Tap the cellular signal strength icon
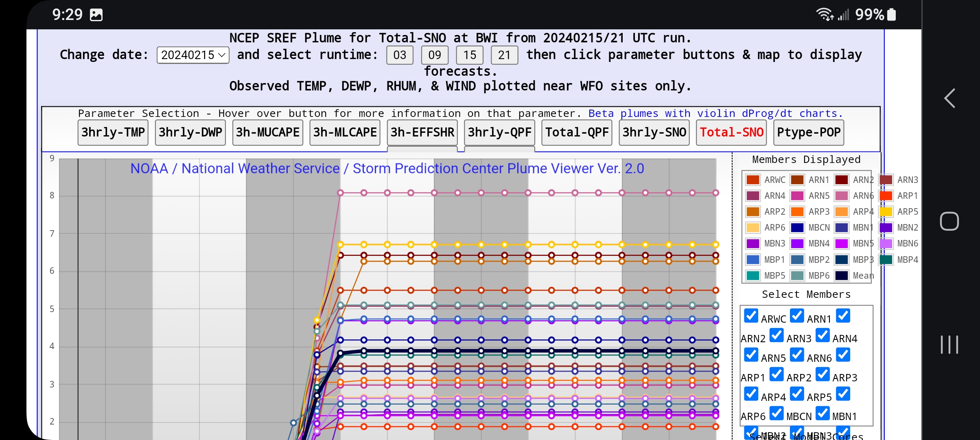The image size is (980, 440). pyautogui.click(x=844, y=15)
